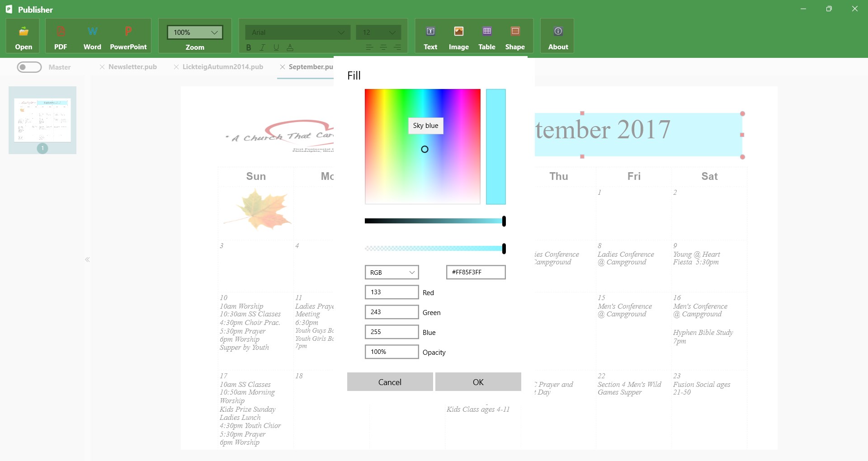Open the About panel
Screen dimensions: 868x461
coord(557,36)
